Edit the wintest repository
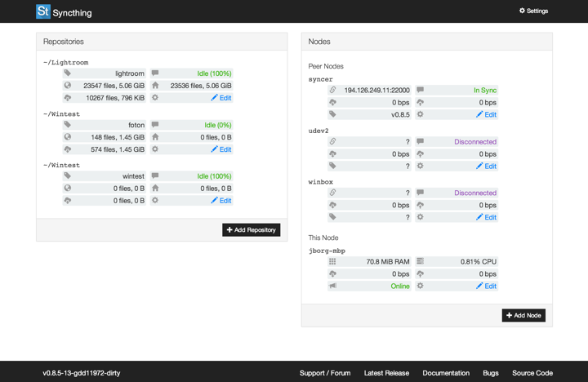This screenshot has width=588, height=382. [220, 201]
